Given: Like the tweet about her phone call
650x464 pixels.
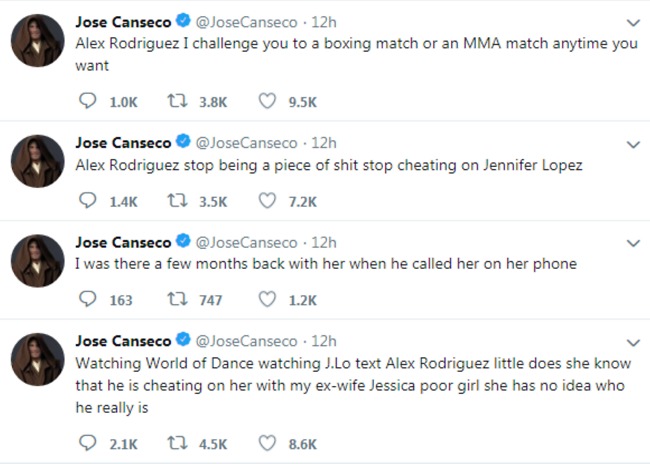Looking at the screenshot, I should point(267,299).
